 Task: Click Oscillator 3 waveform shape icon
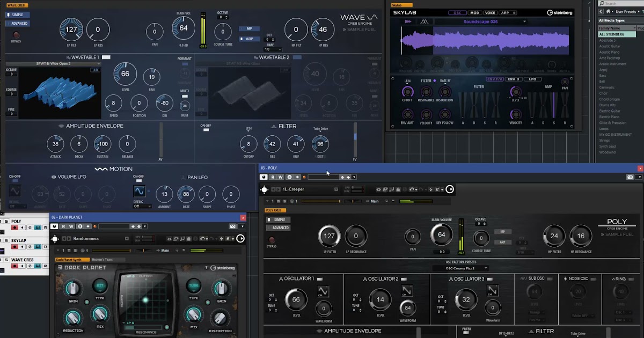coord(492,290)
